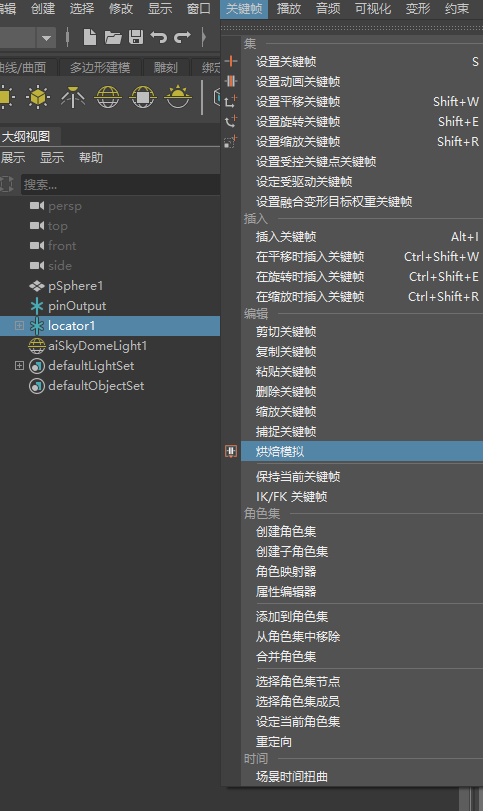Choose 烘焙模拟 from the menu
The image size is (483, 811).
(x=362, y=452)
